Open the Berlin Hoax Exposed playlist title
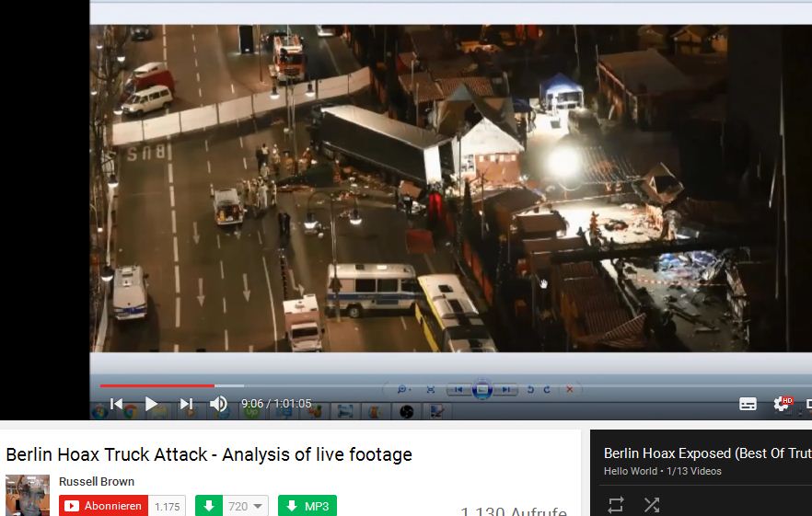Screen dimensions: 812x516 [x=707, y=453]
